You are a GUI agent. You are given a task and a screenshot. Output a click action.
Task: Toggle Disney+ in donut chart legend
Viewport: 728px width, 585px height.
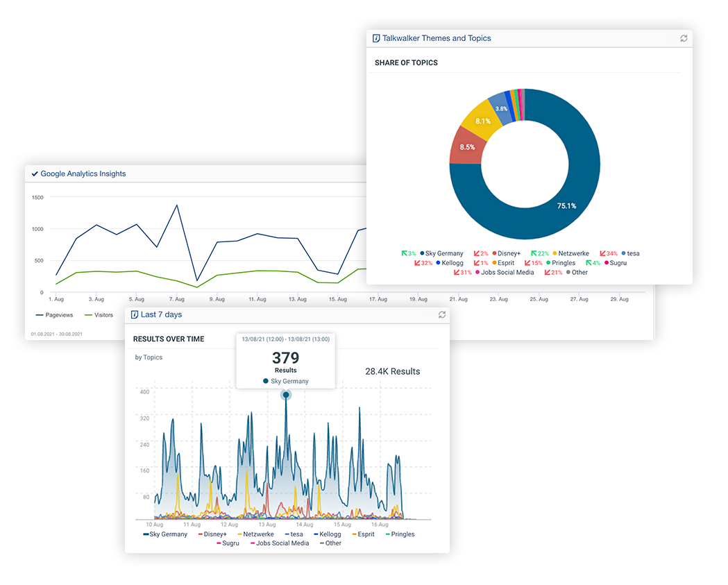(x=507, y=253)
